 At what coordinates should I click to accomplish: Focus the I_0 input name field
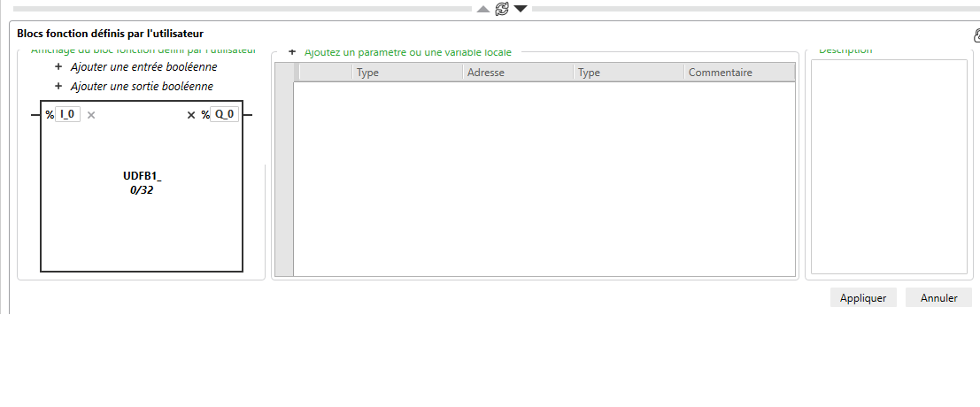coord(67,114)
